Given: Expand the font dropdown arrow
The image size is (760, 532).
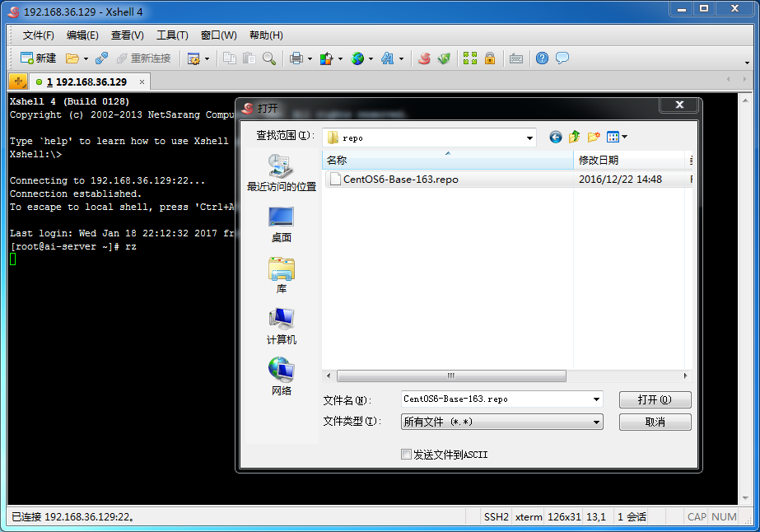Looking at the screenshot, I should [401, 59].
